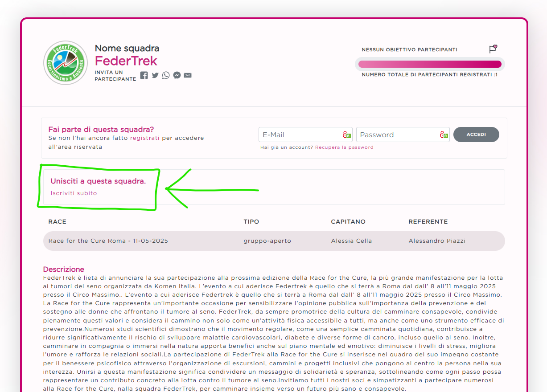Focus the E-Mail input field
This screenshot has width=547, height=392.
pos(305,135)
